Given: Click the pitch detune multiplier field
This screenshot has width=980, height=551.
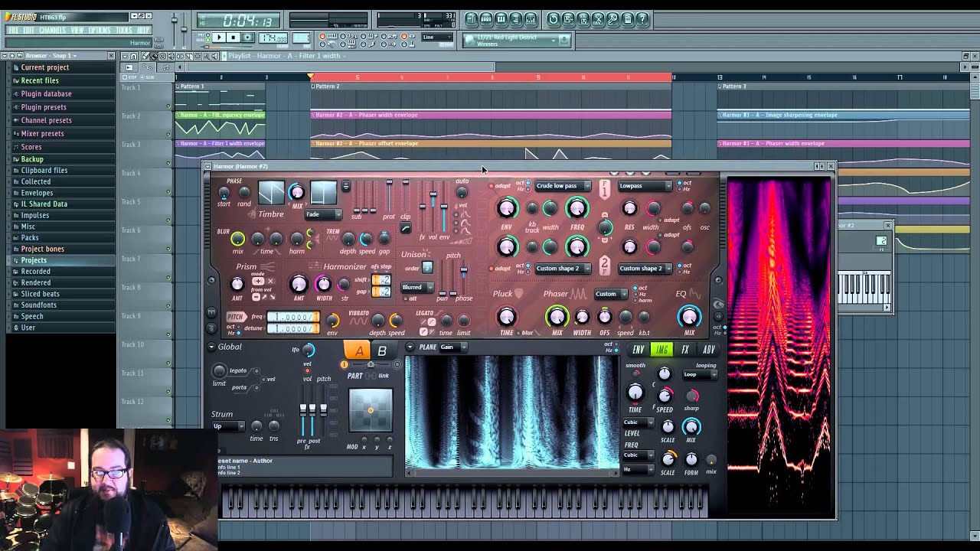Looking at the screenshot, I should [293, 328].
